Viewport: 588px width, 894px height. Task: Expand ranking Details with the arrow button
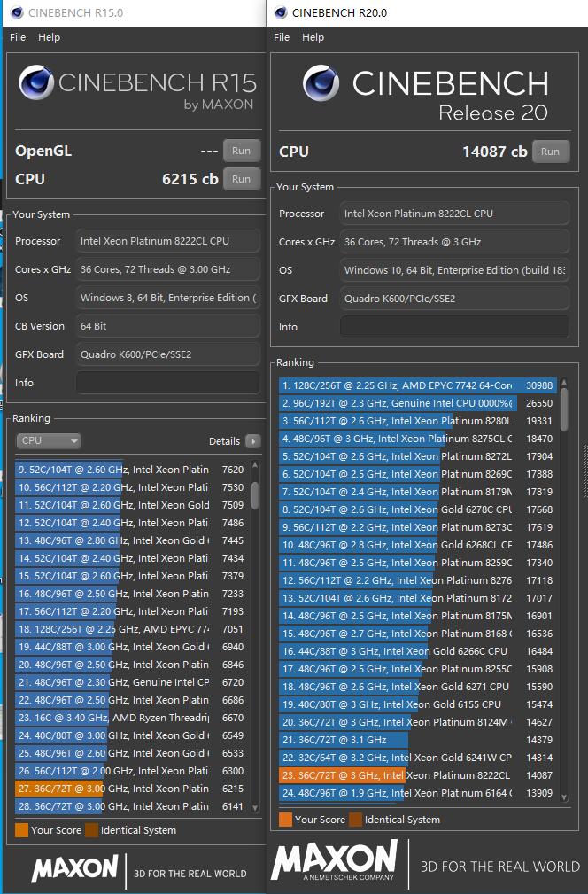point(253,441)
